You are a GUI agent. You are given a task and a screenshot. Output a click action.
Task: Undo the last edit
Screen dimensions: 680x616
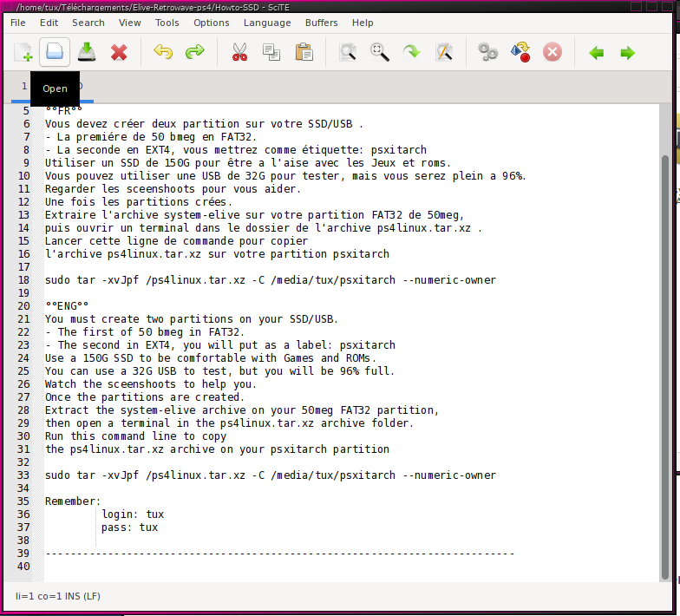tap(163, 52)
